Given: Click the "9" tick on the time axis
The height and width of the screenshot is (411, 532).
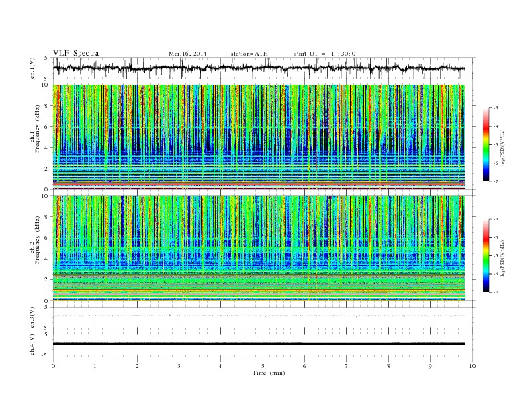Looking at the screenshot, I should [x=430, y=366].
